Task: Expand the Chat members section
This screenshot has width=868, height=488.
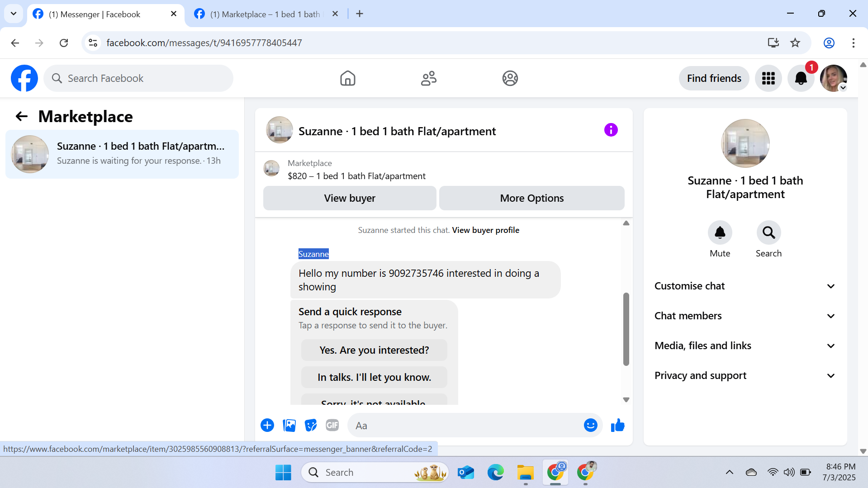Action: point(745,316)
